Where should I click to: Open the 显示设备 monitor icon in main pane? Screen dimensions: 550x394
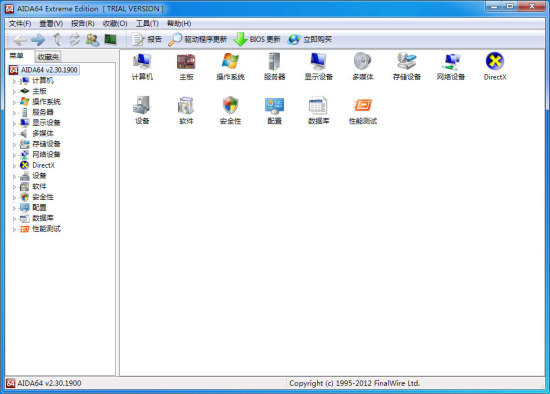[318, 62]
